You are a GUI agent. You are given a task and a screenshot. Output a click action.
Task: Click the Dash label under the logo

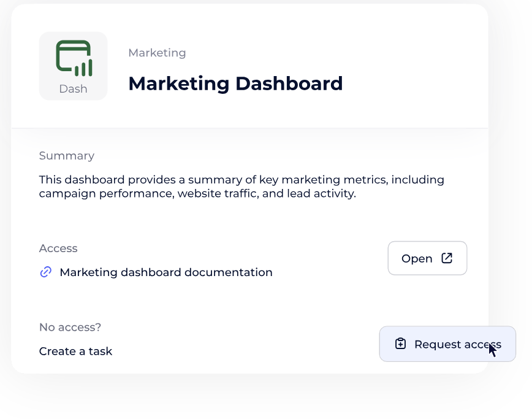pos(73,88)
